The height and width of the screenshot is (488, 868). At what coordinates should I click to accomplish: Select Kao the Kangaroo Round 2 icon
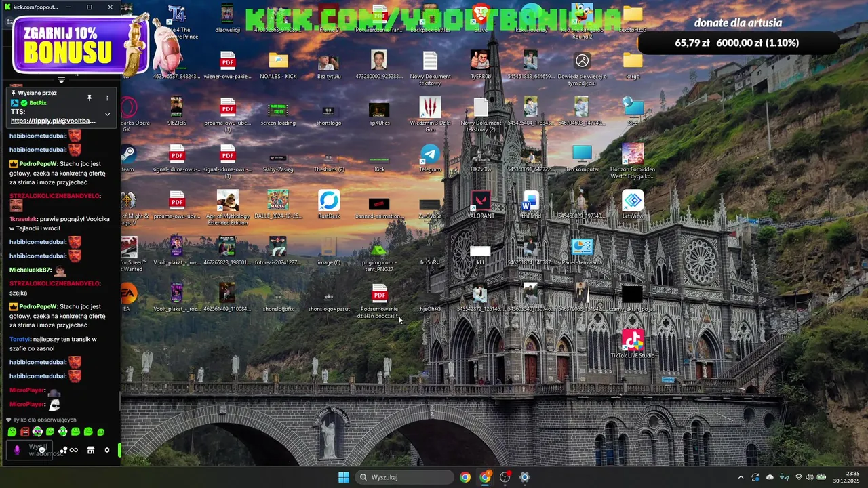582,20
